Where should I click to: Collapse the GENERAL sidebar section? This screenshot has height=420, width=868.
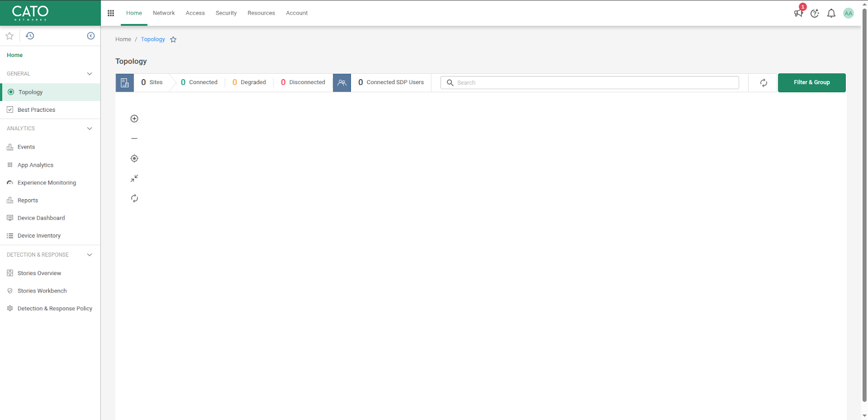click(x=90, y=74)
